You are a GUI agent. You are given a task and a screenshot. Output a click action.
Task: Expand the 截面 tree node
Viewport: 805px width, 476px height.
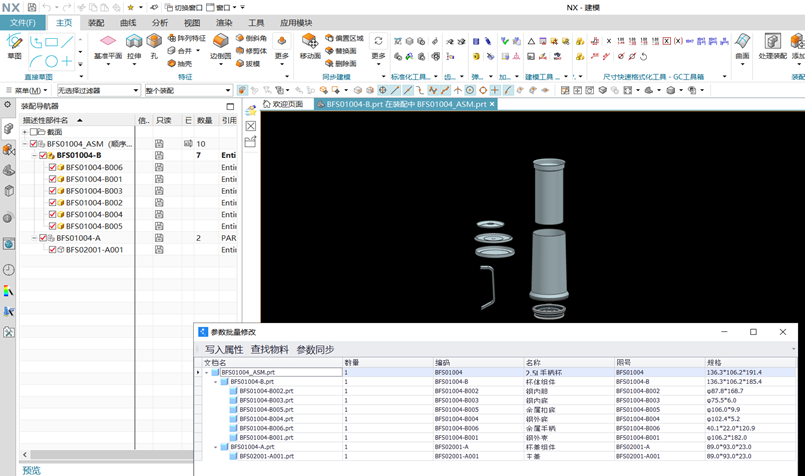[x=25, y=132]
